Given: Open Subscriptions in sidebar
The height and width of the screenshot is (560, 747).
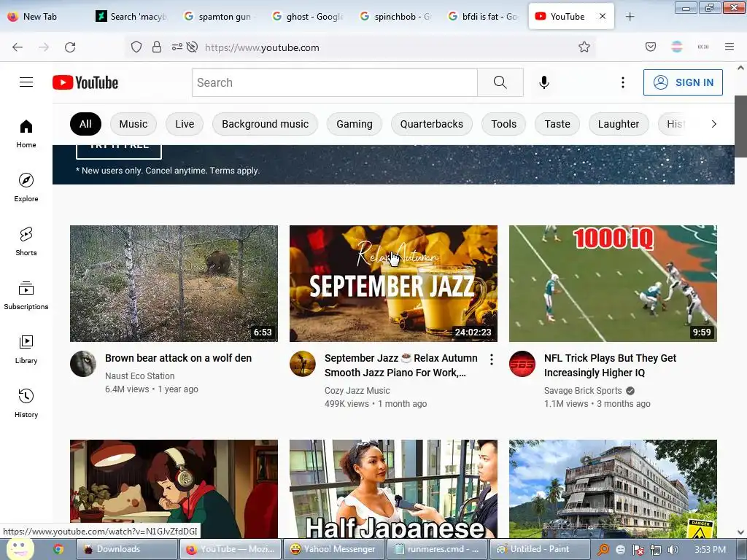Looking at the screenshot, I should (x=26, y=295).
